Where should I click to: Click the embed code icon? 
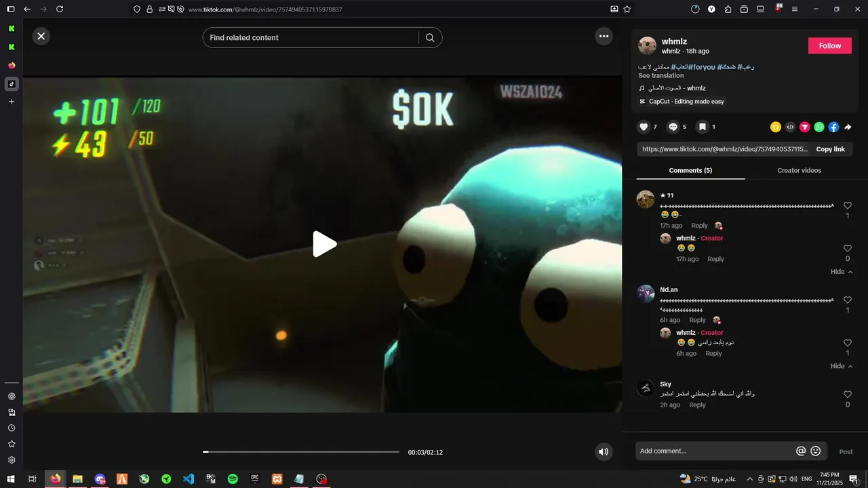pos(790,127)
